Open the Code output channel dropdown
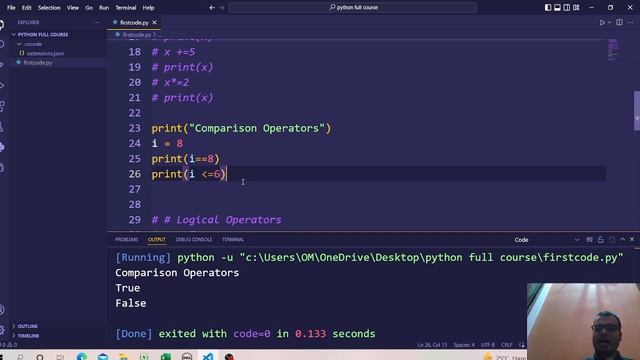This screenshot has width=640, height=360. coord(546,240)
